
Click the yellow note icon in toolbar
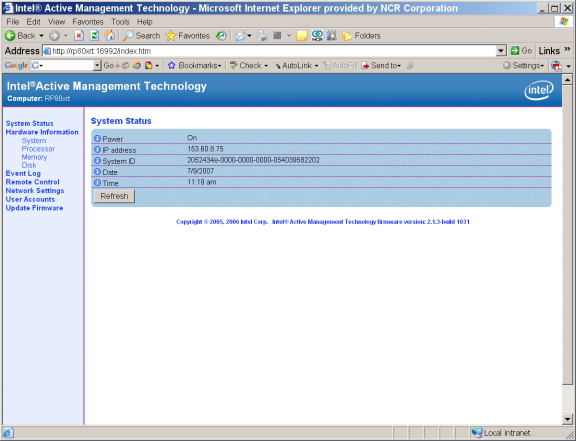(302, 36)
